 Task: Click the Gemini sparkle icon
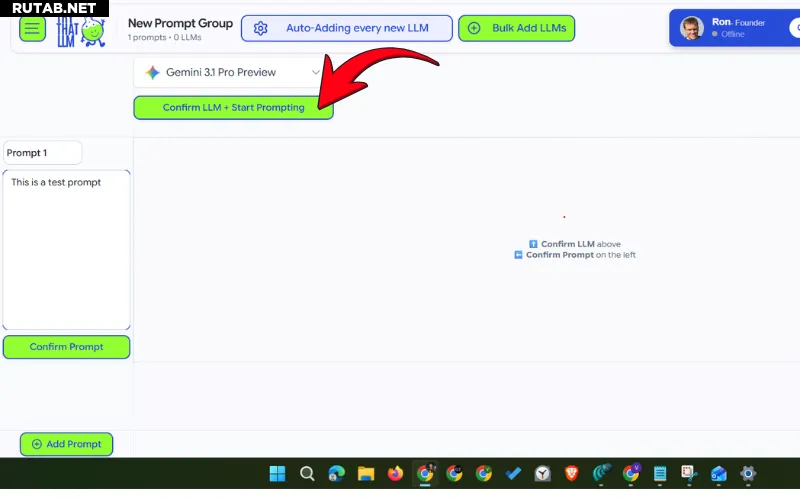pyautogui.click(x=152, y=72)
